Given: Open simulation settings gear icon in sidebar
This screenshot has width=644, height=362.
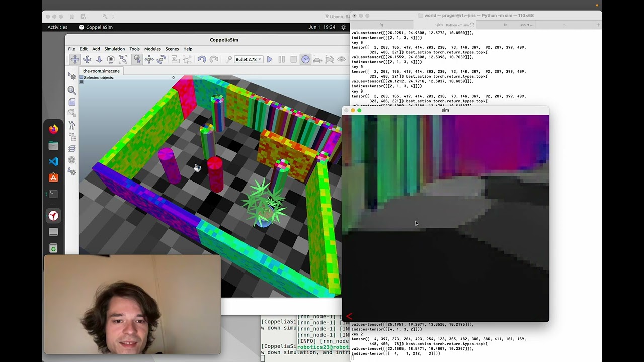Looking at the screenshot, I should 72,76.
